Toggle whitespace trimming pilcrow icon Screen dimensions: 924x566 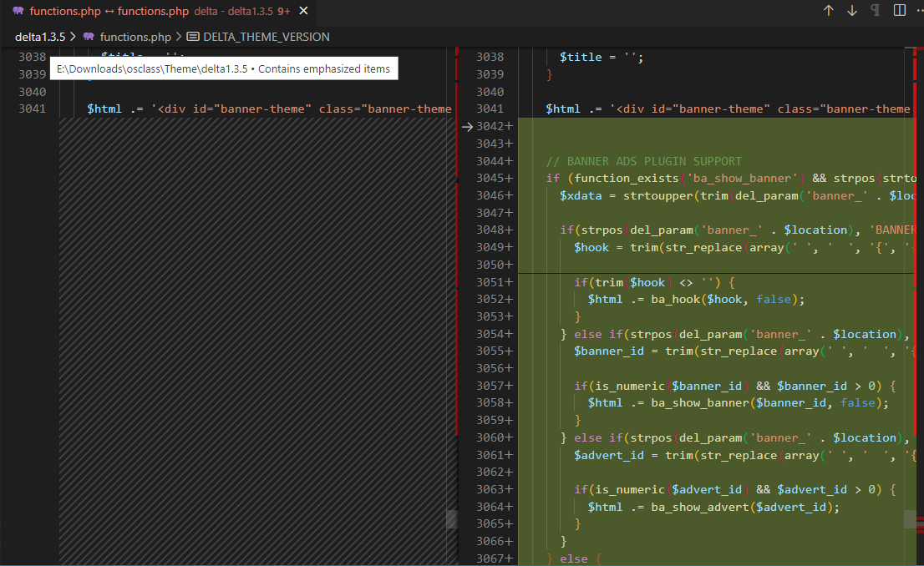click(875, 11)
